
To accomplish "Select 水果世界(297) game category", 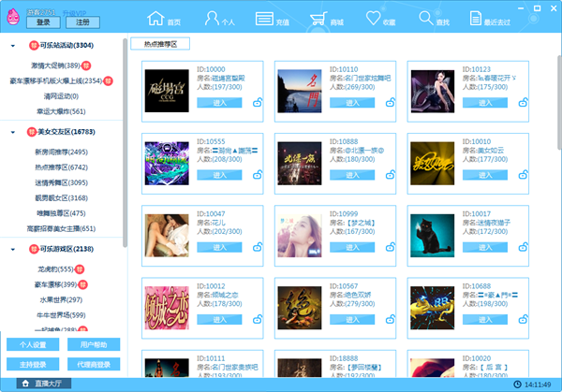I will pos(61,300).
